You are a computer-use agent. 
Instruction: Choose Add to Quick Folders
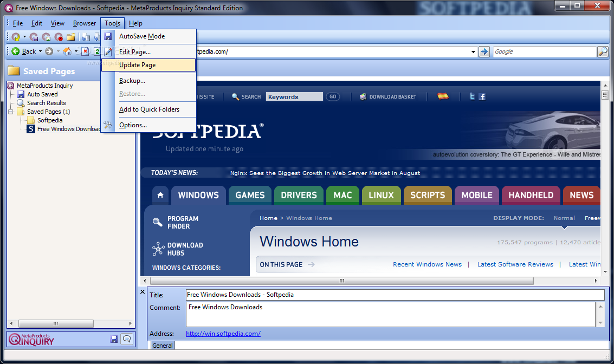click(148, 109)
